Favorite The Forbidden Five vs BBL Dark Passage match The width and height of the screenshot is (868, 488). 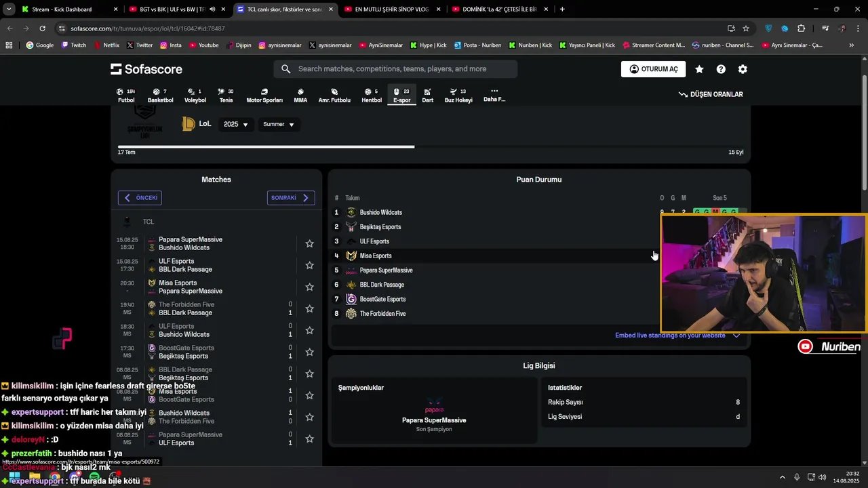309,308
